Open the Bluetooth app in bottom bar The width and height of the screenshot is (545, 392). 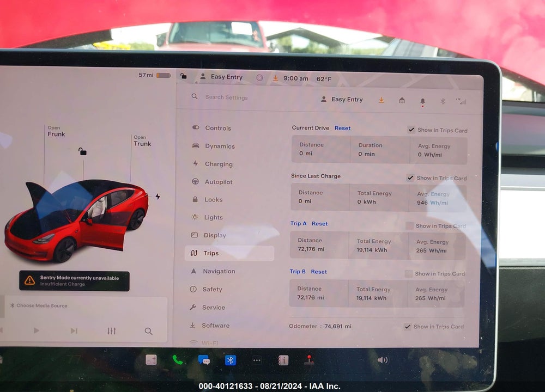[230, 360]
